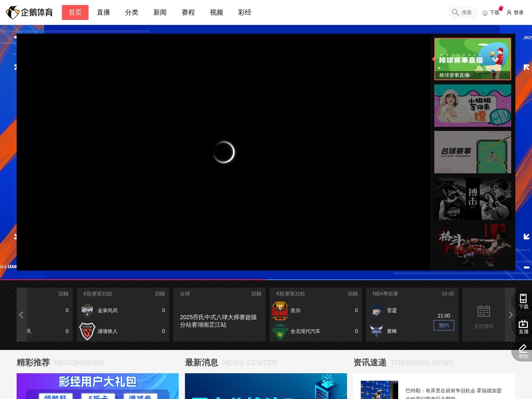The image size is (532, 399).
Task: Open 回顾 link for 台球 match
Action: click(256, 294)
